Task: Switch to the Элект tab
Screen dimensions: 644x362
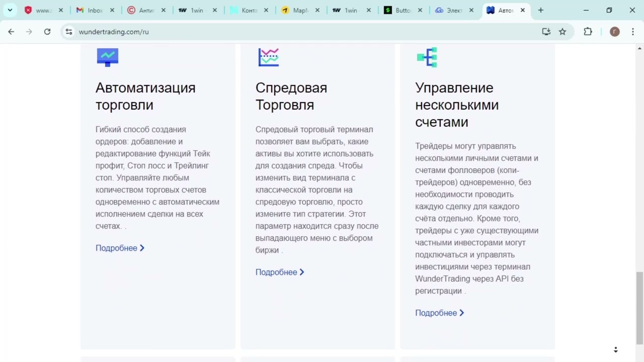Action: tap(454, 10)
